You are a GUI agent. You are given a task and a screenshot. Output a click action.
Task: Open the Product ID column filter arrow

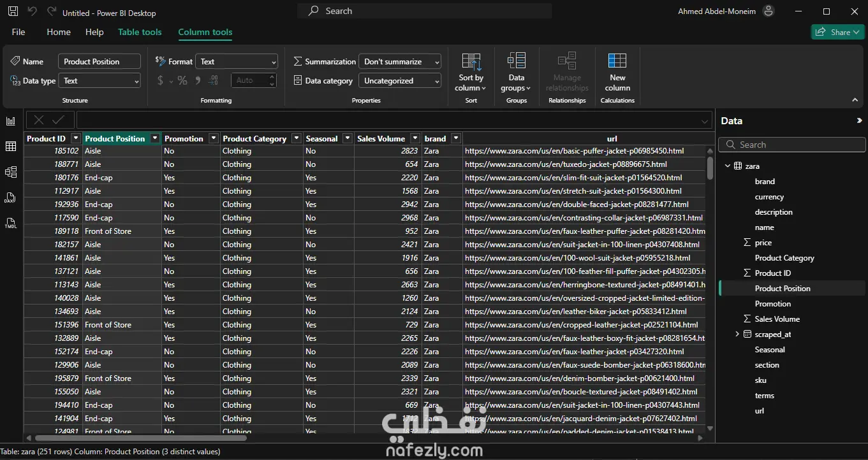[x=76, y=138]
